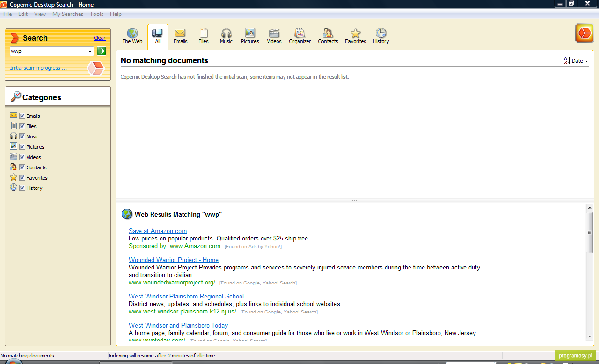Open the View menu
Viewport: 599px width, 364px height.
40,14
